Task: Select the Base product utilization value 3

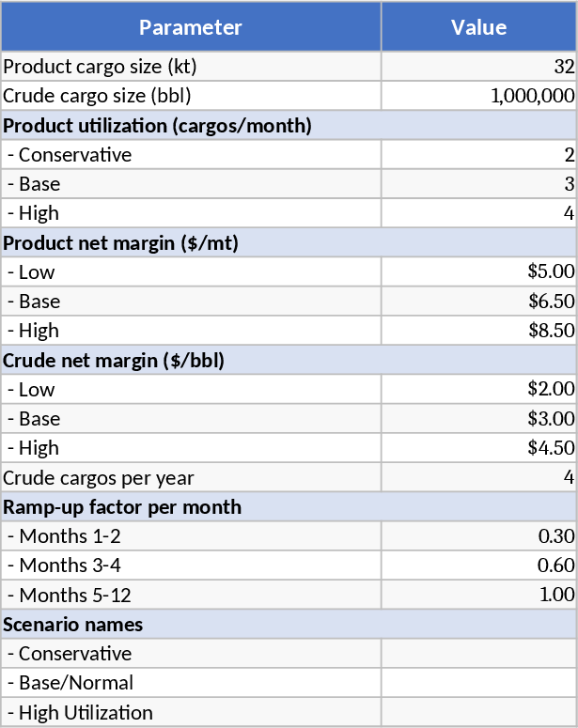Action: click(x=478, y=184)
